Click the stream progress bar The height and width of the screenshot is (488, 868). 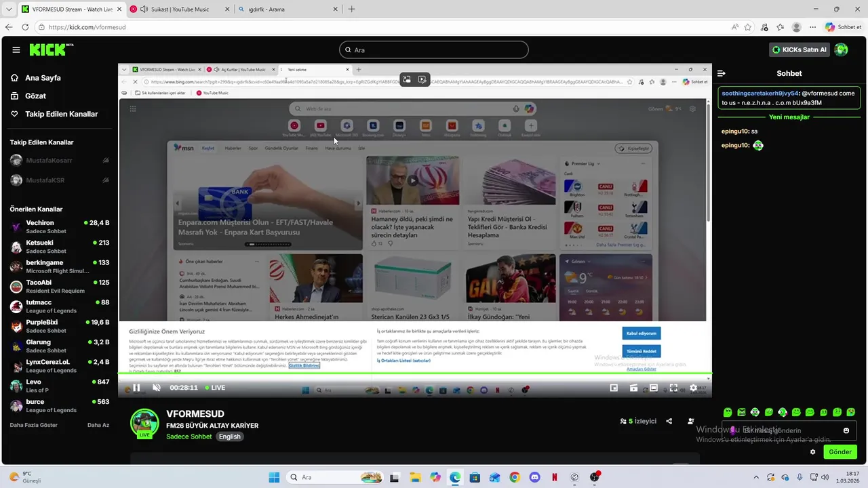pos(415,373)
